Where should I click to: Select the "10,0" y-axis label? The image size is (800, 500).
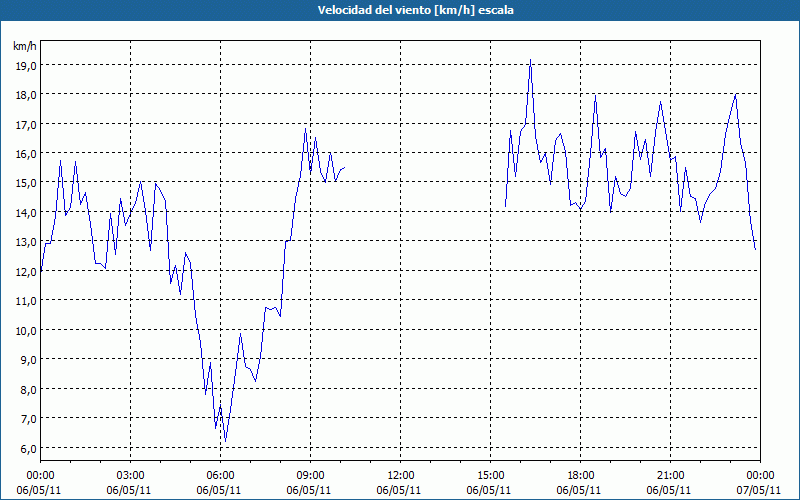pyautogui.click(x=26, y=330)
